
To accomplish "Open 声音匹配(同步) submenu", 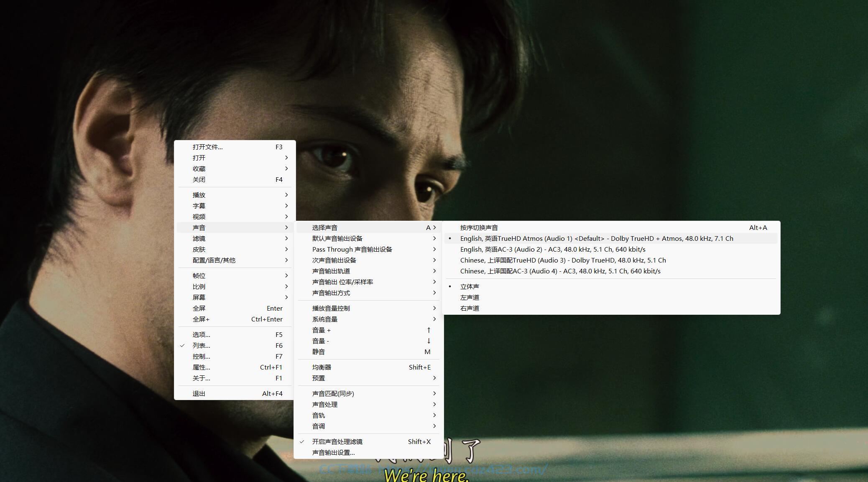I will click(369, 393).
